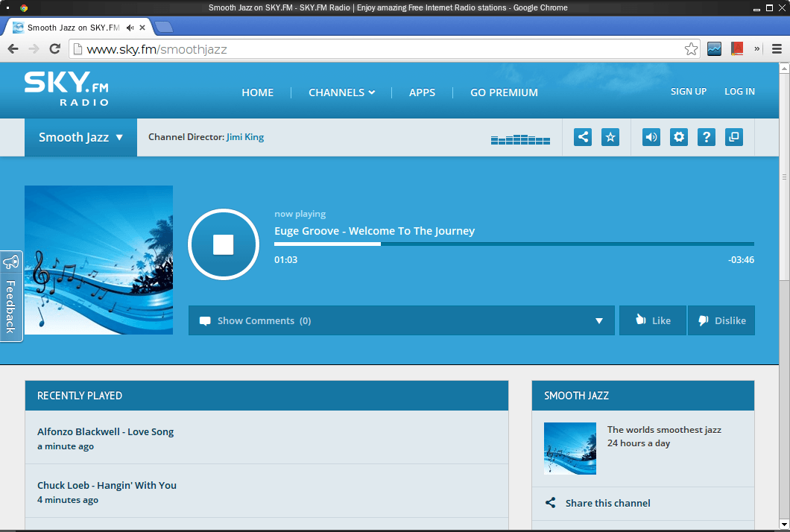Dislike the currently playing track
Image resolution: width=790 pixels, height=532 pixels.
pyautogui.click(x=721, y=320)
